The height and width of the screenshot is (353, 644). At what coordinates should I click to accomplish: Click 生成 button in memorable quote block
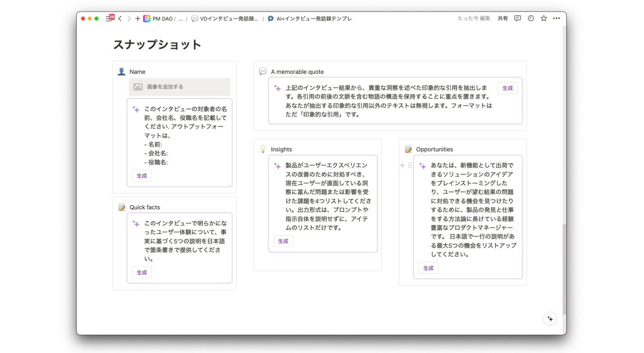tap(507, 88)
